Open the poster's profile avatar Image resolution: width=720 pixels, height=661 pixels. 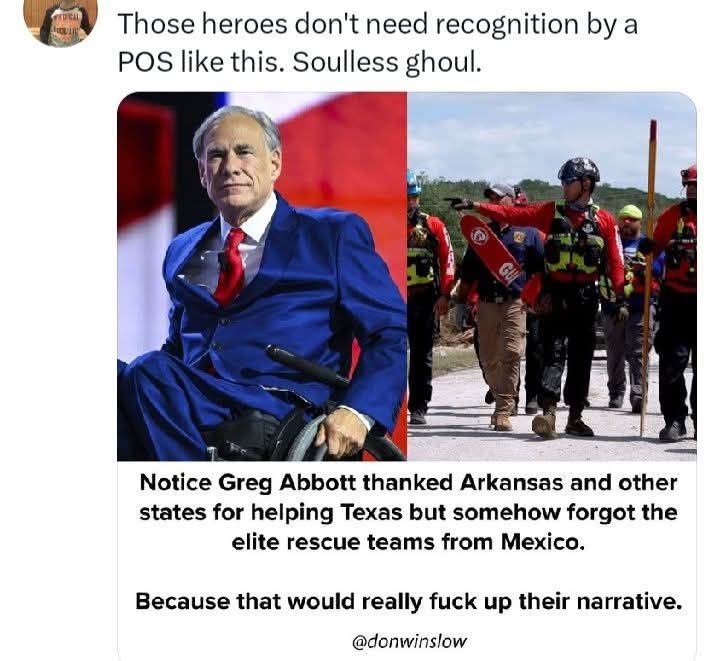pyautogui.click(x=60, y=22)
